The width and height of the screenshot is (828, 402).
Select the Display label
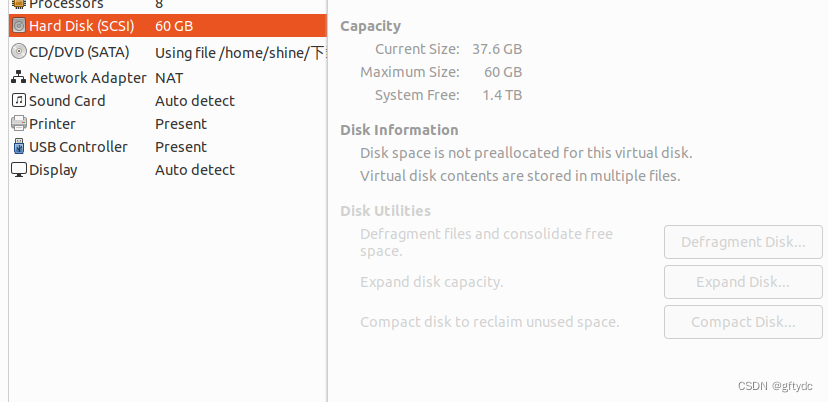[53, 170]
